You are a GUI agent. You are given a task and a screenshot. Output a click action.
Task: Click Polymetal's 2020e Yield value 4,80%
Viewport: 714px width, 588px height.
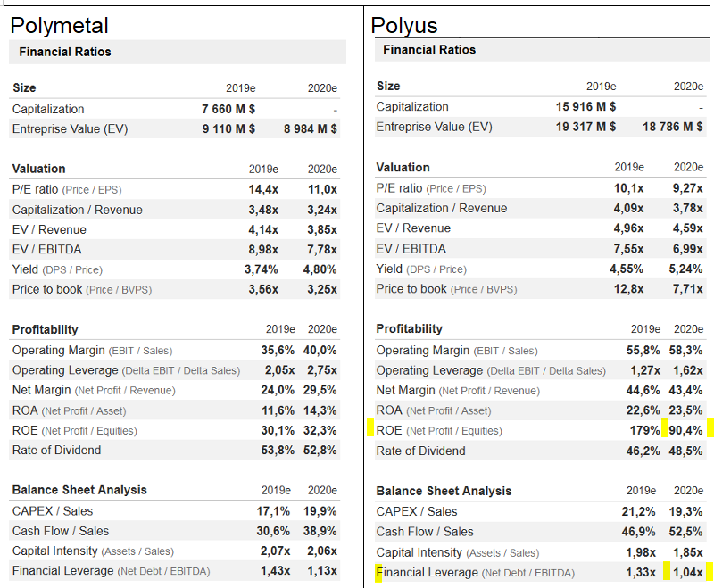(x=320, y=269)
